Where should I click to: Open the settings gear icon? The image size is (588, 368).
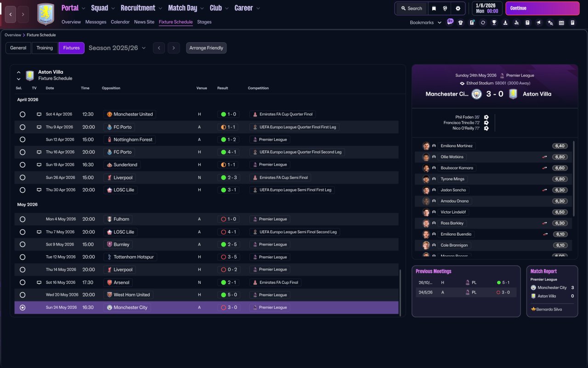(458, 8)
